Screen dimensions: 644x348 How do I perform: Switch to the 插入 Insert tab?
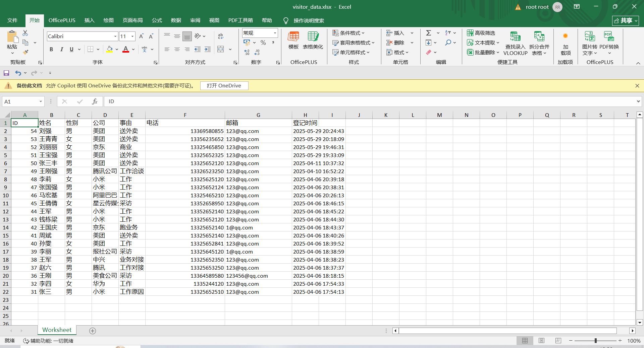(89, 20)
